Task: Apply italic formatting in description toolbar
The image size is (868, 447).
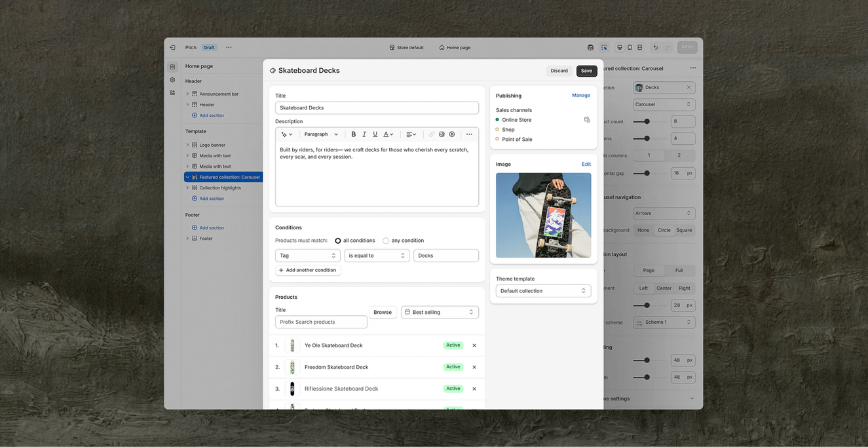Action: pyautogui.click(x=364, y=134)
